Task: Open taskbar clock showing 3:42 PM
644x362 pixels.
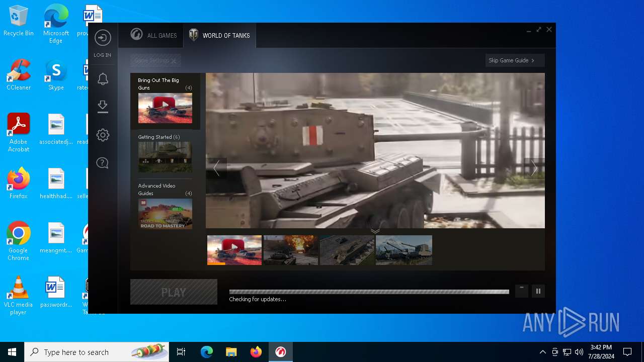Action: click(601, 352)
